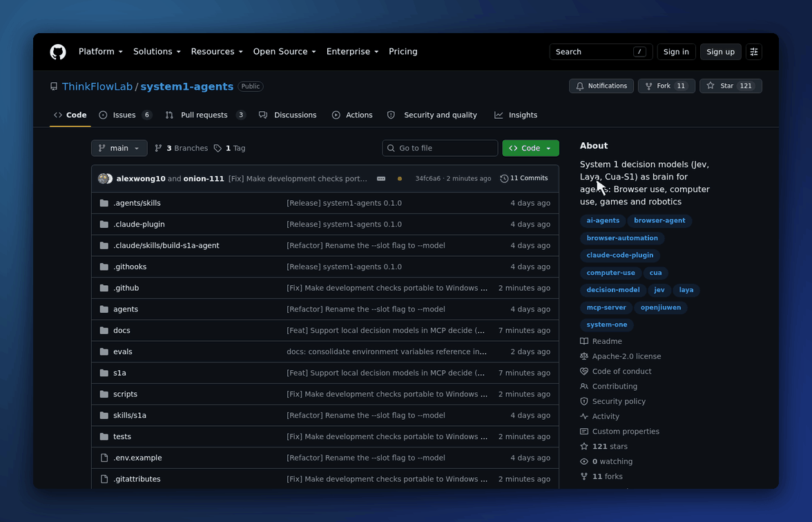Open the 11 Commits history link
The image size is (812, 522).
click(523, 178)
